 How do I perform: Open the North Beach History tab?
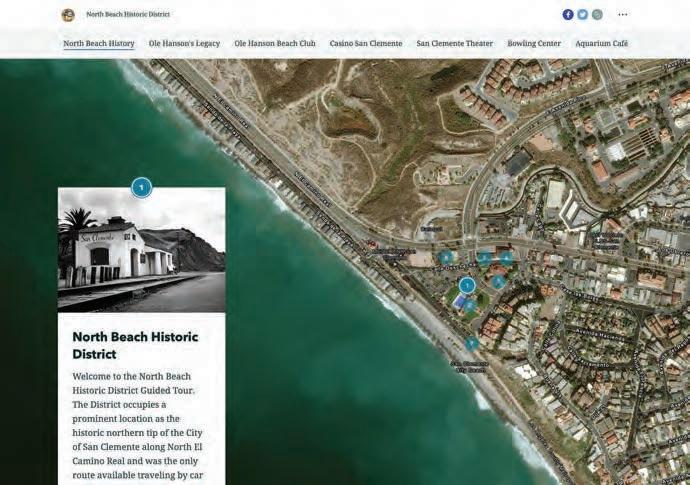(99, 44)
